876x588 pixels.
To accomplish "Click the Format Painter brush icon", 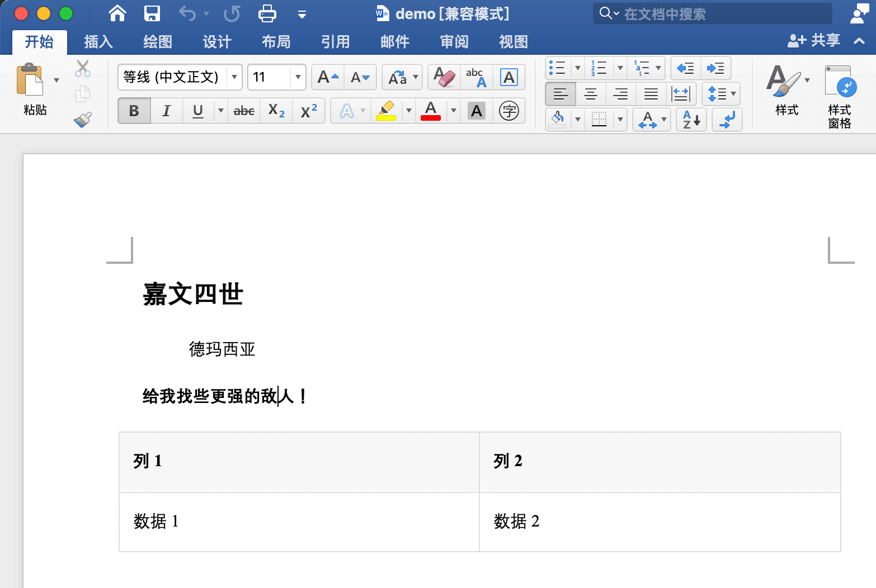I will click(x=83, y=119).
